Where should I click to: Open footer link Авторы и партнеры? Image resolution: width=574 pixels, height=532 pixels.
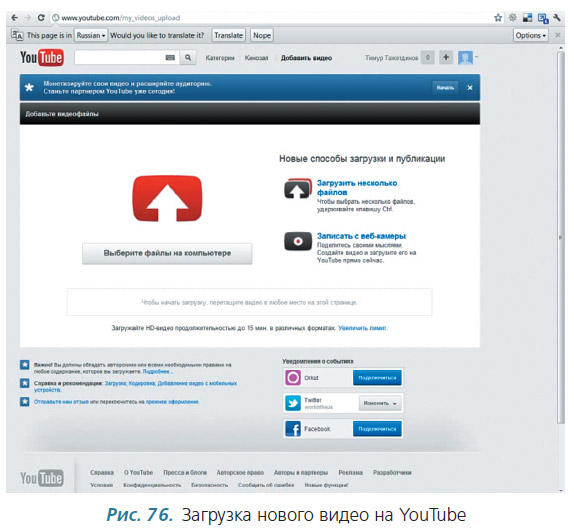(301, 473)
